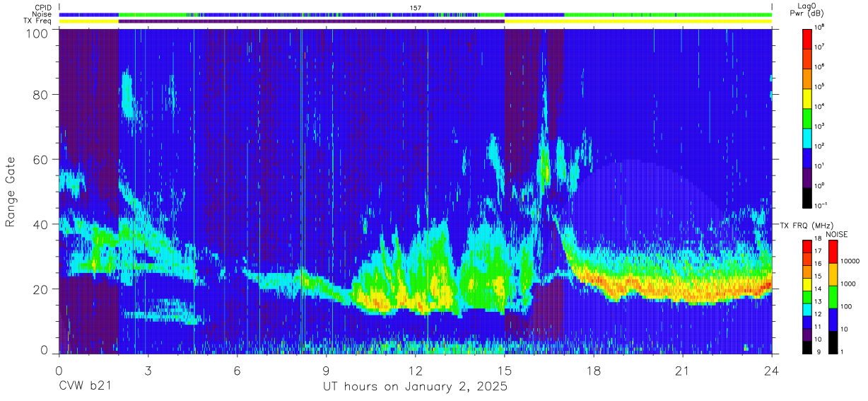Select the 21 UT hour tick label
The width and height of the screenshot is (868, 401).
click(x=683, y=371)
